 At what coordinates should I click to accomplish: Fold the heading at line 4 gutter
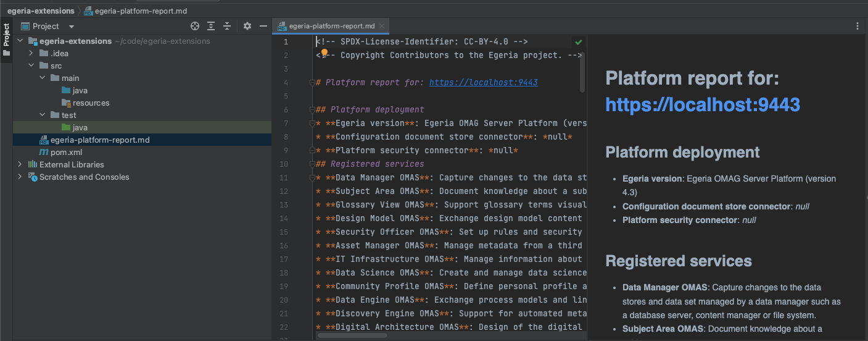tap(311, 82)
